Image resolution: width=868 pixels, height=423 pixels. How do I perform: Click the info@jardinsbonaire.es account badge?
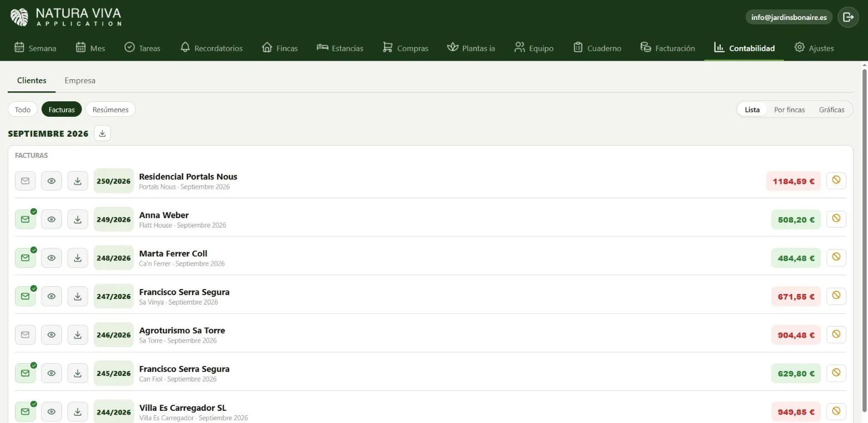click(789, 17)
